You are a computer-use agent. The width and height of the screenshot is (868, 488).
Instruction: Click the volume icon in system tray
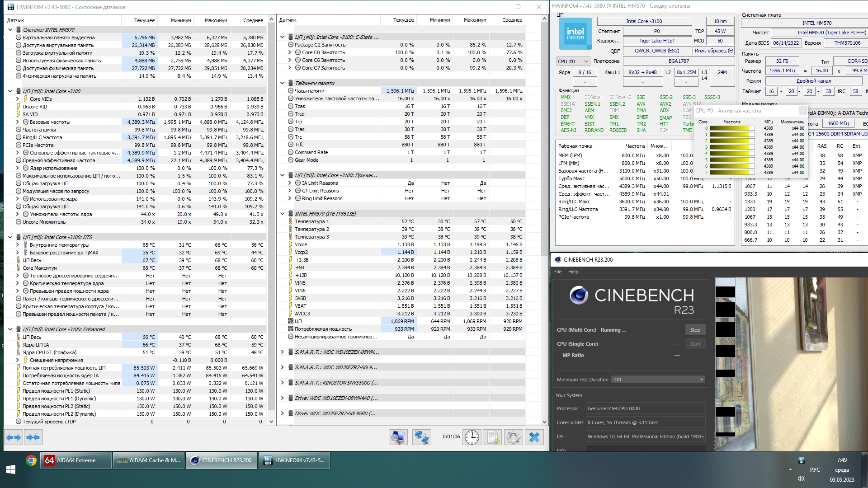[x=801, y=479]
